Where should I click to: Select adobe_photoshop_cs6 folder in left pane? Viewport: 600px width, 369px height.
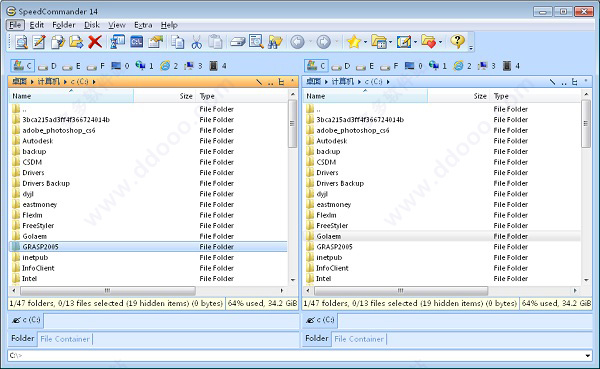[x=148, y=130]
